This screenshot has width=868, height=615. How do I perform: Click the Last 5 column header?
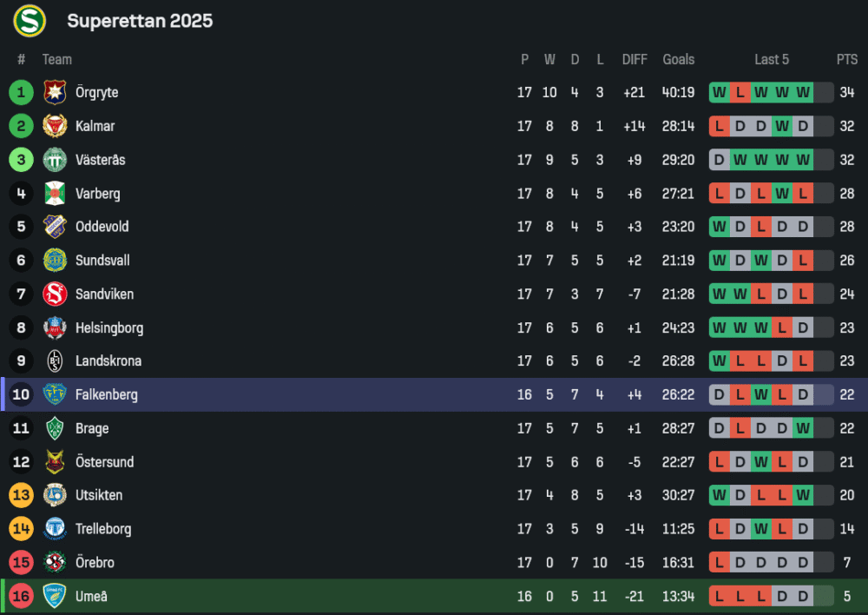click(772, 59)
